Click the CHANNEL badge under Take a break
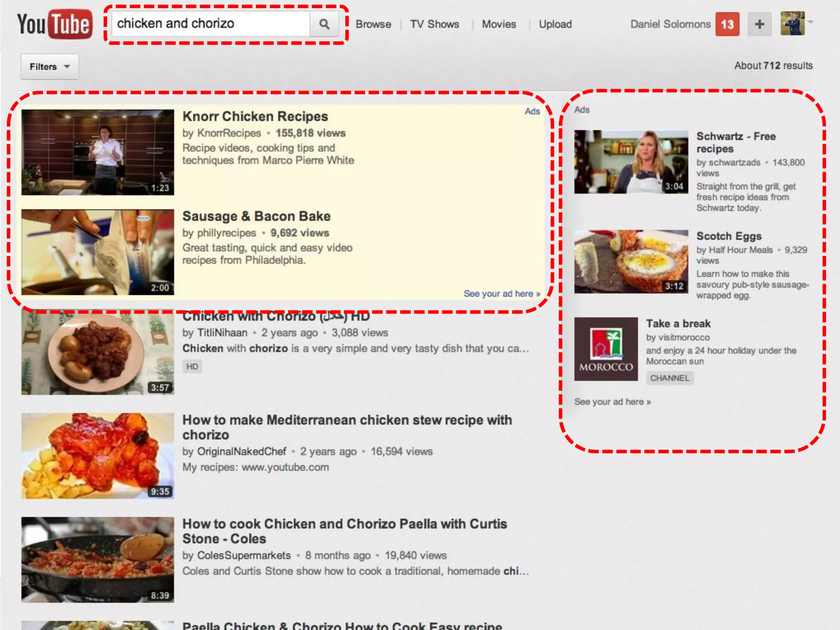This screenshot has height=630, width=840. [669, 378]
